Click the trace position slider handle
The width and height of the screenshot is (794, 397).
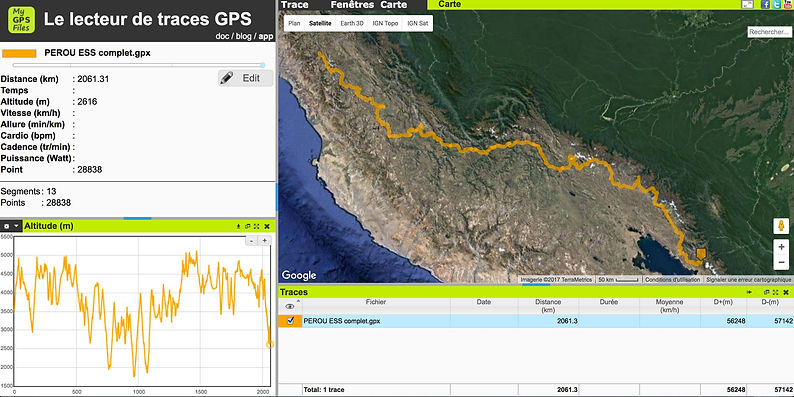263,65
